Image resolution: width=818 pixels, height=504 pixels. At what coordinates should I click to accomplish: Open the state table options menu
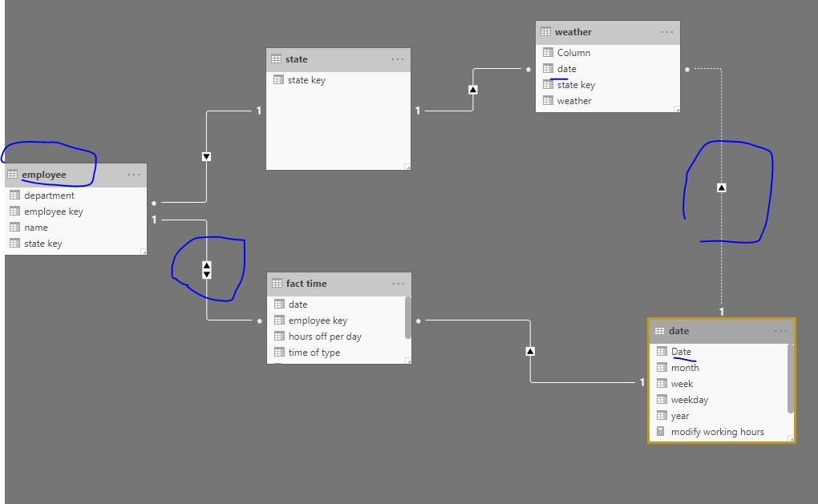point(398,59)
